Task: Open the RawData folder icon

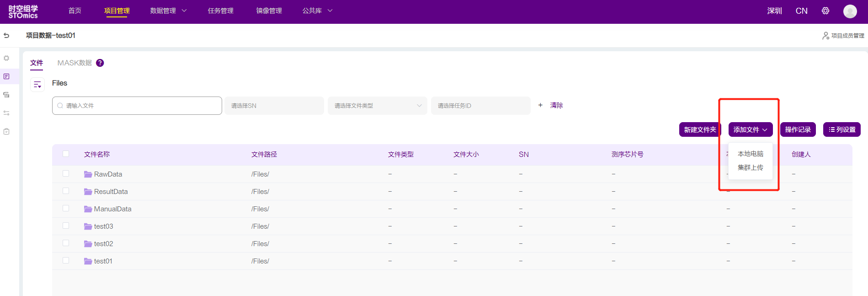Action: click(88, 174)
